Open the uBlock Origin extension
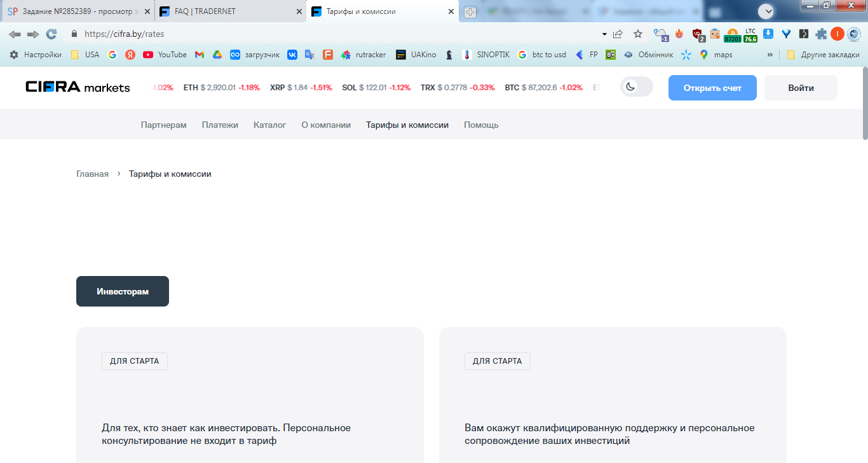The width and height of the screenshot is (868, 463). point(698,34)
